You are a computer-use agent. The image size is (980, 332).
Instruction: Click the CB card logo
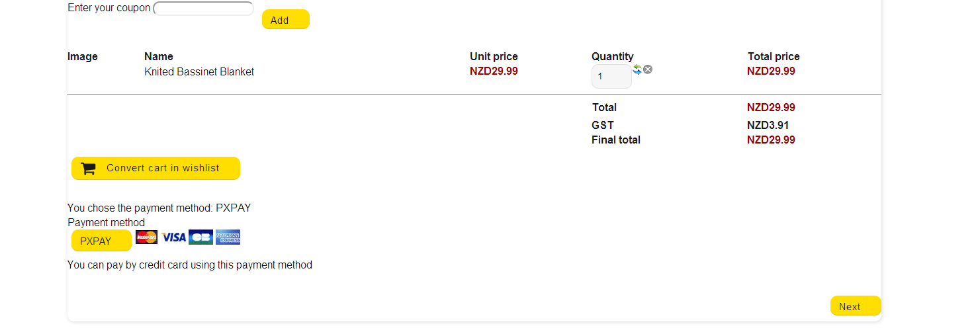[x=200, y=237]
